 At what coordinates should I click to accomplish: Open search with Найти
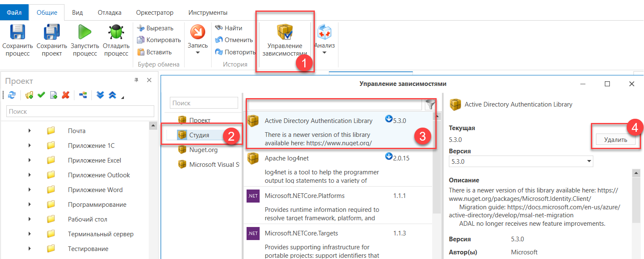(x=229, y=28)
